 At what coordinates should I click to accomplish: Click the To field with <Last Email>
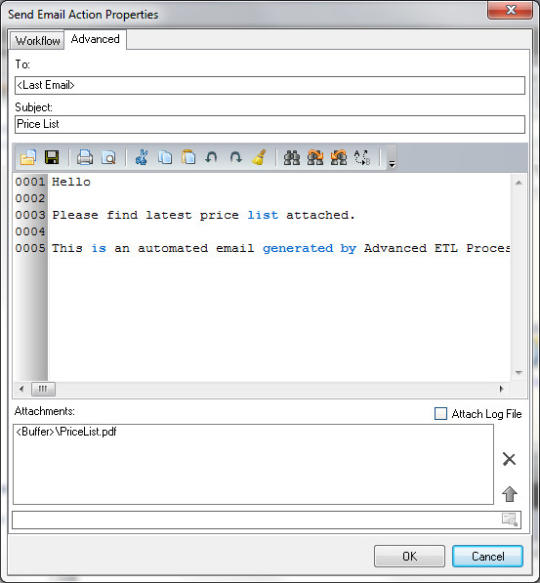(270, 85)
